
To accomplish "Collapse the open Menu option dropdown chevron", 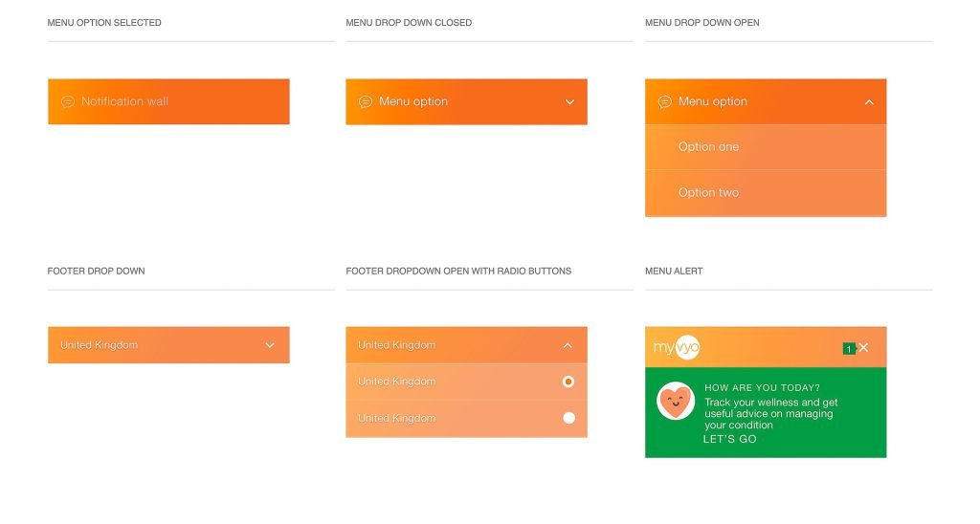I will click(x=869, y=102).
